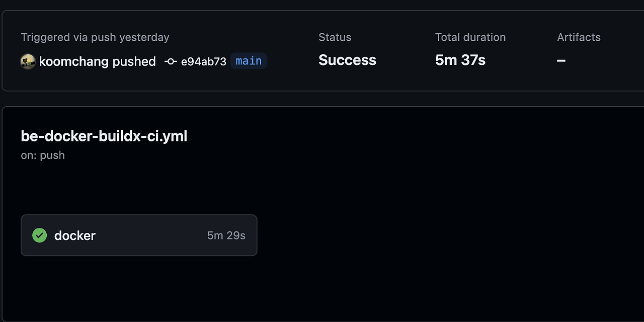
Task: Click the Total duration column heading
Action: 470,37
